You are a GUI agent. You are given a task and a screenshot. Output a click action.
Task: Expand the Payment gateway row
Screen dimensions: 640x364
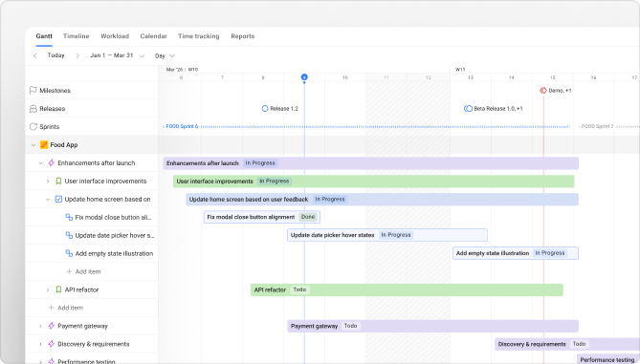click(40, 326)
